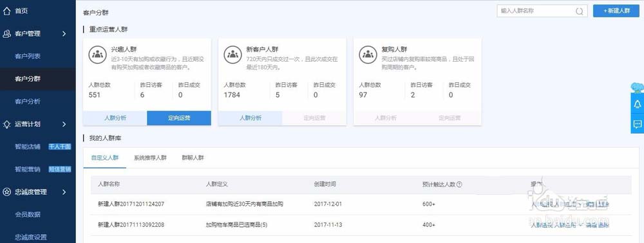Click 人群分析 on the 兴趣人群 card
The height and width of the screenshot is (243, 644).
coord(115,118)
